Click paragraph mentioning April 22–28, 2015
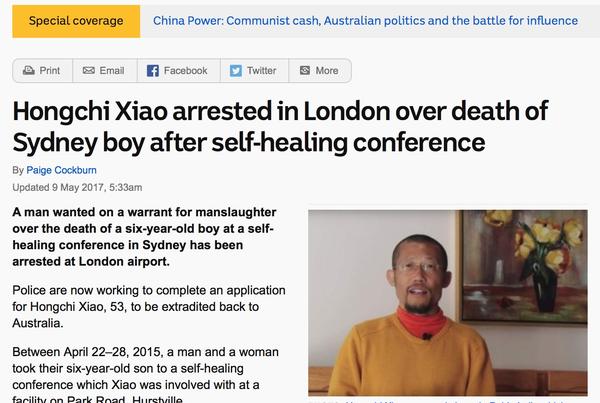600x403 pixels. click(x=145, y=374)
